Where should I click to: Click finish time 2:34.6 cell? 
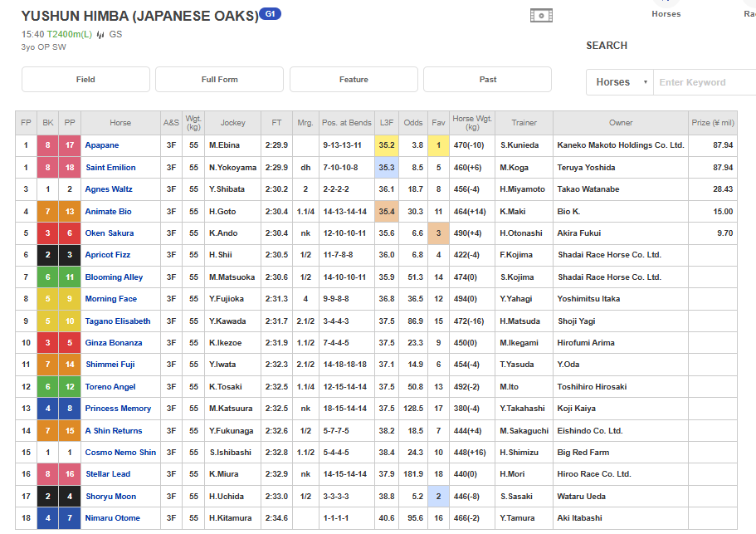276,517
